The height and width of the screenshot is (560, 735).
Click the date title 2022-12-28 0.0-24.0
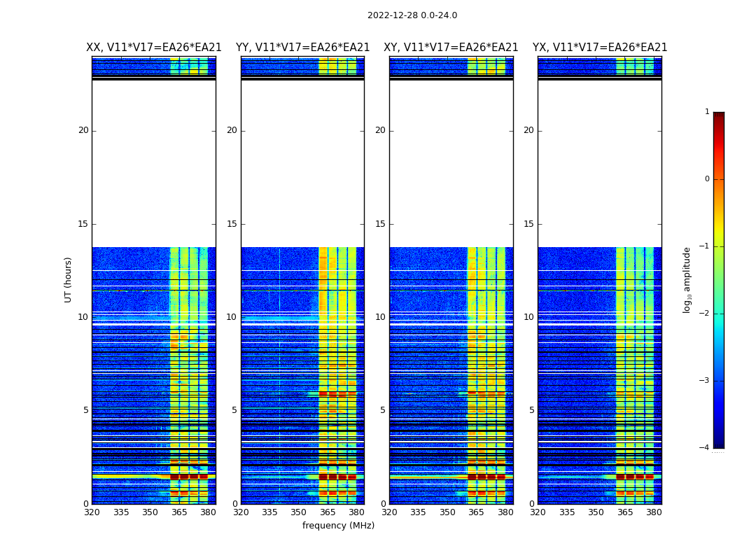[412, 15]
